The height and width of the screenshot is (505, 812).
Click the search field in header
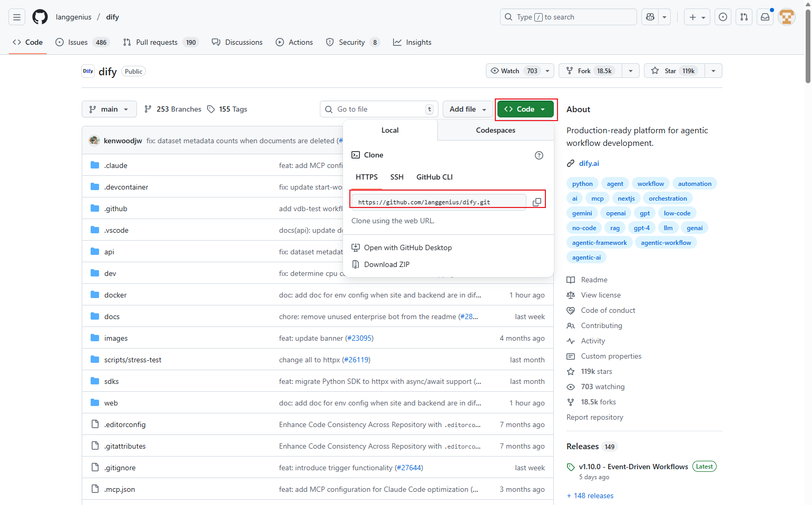coord(568,17)
